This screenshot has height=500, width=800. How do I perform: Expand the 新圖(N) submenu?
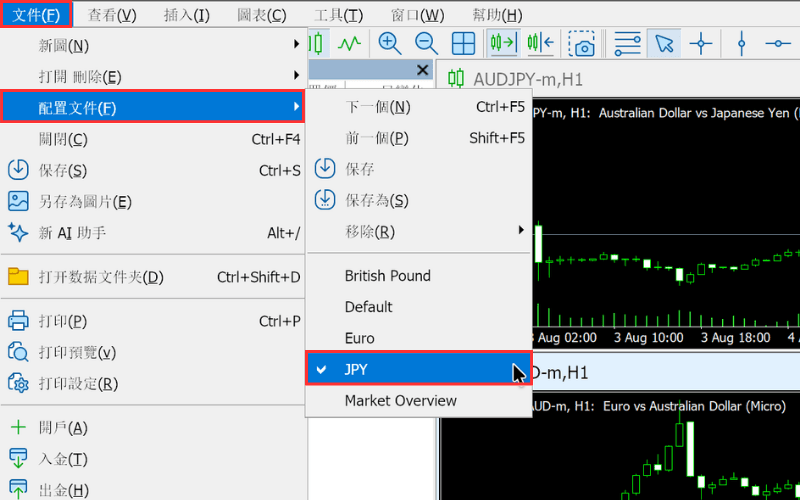[153, 46]
